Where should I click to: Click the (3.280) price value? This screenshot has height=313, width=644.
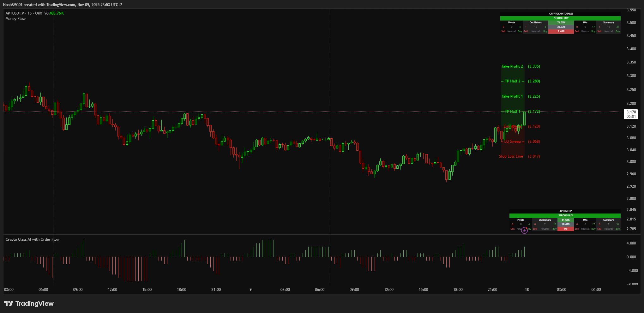click(534, 81)
